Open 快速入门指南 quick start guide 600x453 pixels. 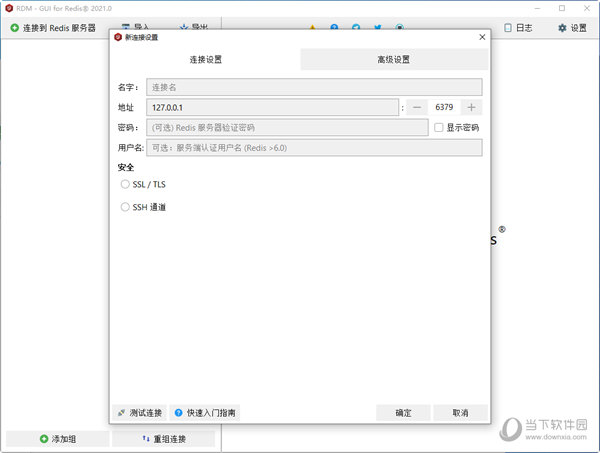pos(205,413)
